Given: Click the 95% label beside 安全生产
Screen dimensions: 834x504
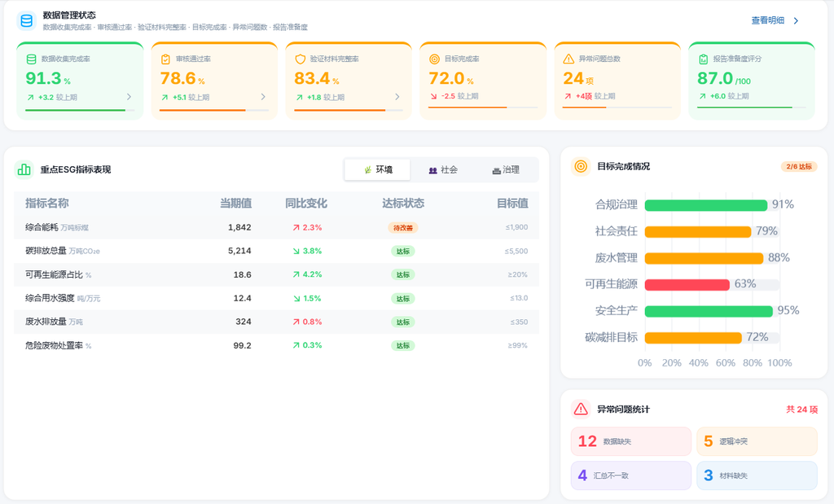Looking at the screenshot, I should point(788,310).
